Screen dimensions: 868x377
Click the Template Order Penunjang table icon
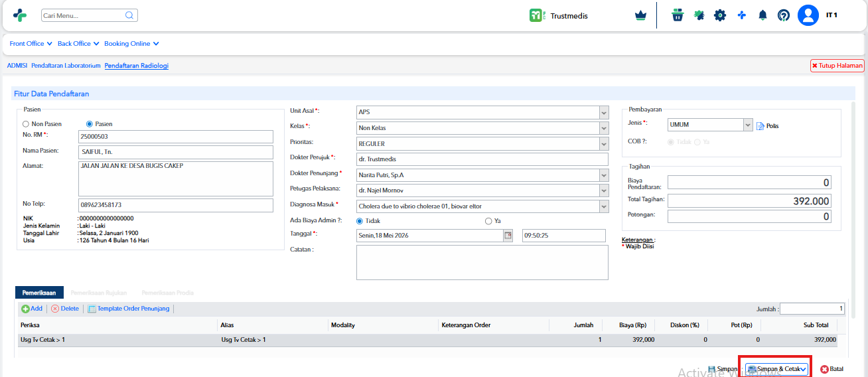pyautogui.click(x=92, y=309)
